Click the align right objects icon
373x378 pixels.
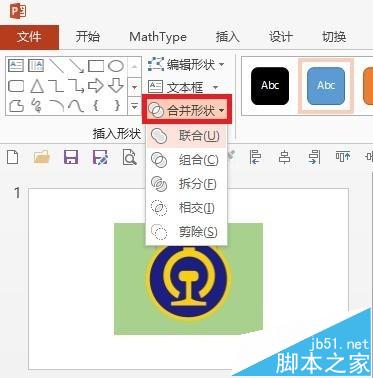[x=314, y=157]
